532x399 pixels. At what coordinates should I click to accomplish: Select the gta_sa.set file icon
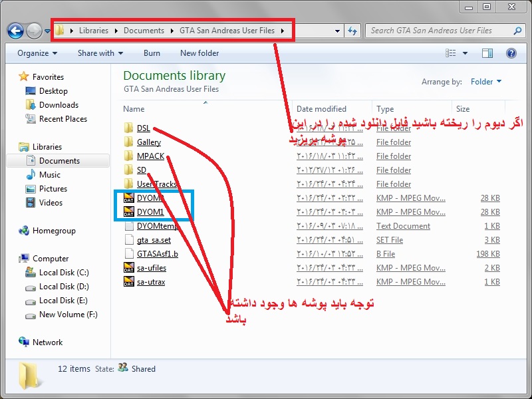coord(129,239)
